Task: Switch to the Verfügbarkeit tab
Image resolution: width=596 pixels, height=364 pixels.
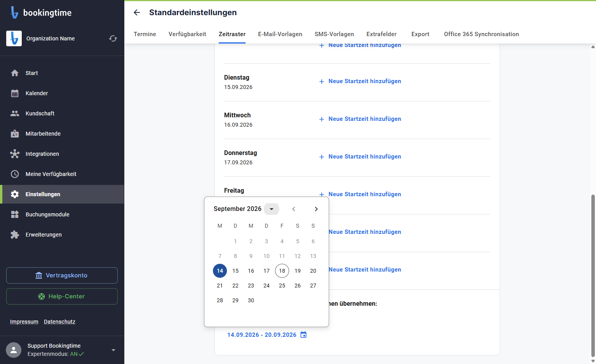Action: 187,34
